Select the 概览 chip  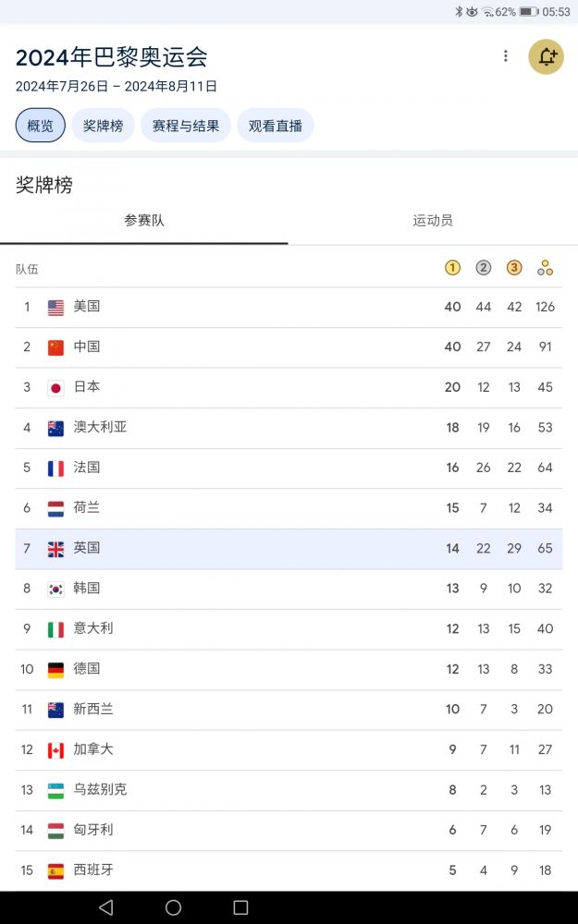[x=41, y=126]
